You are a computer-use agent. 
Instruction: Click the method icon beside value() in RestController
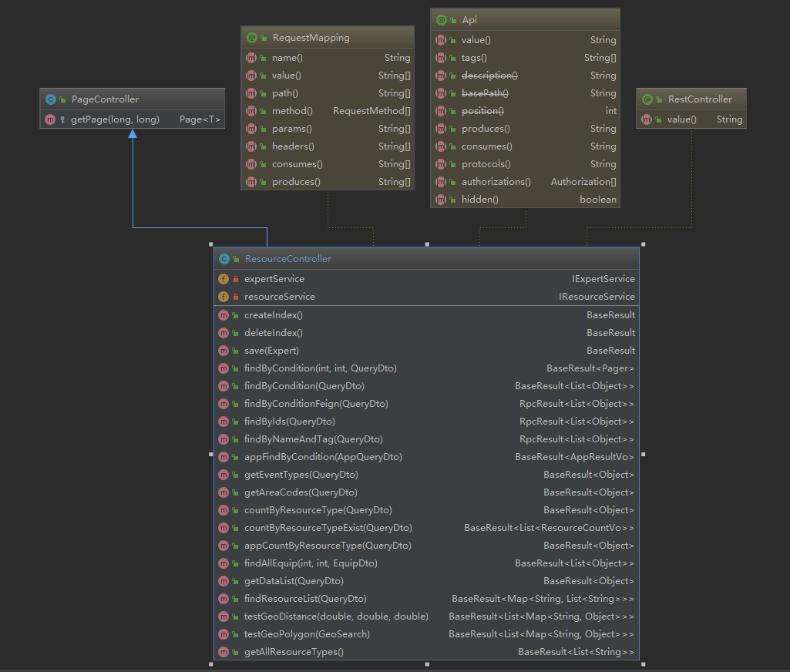647,119
